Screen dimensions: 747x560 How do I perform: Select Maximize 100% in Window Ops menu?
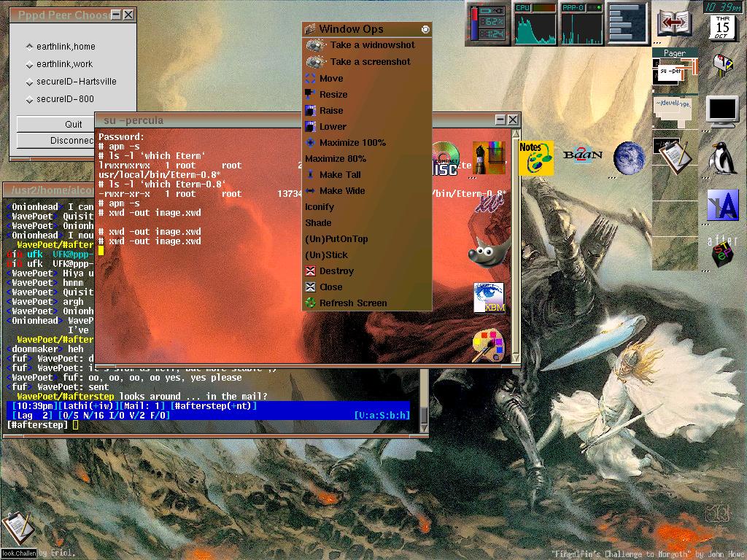tap(352, 143)
